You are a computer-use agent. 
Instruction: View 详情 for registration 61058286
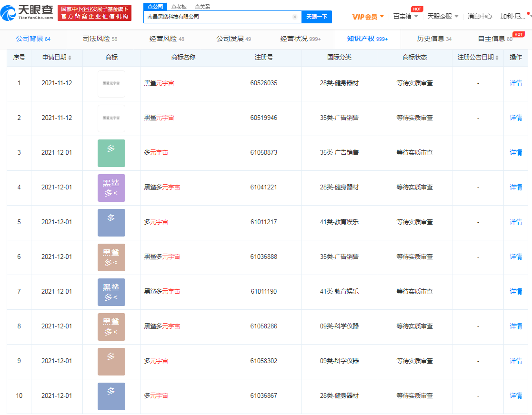[516, 326]
